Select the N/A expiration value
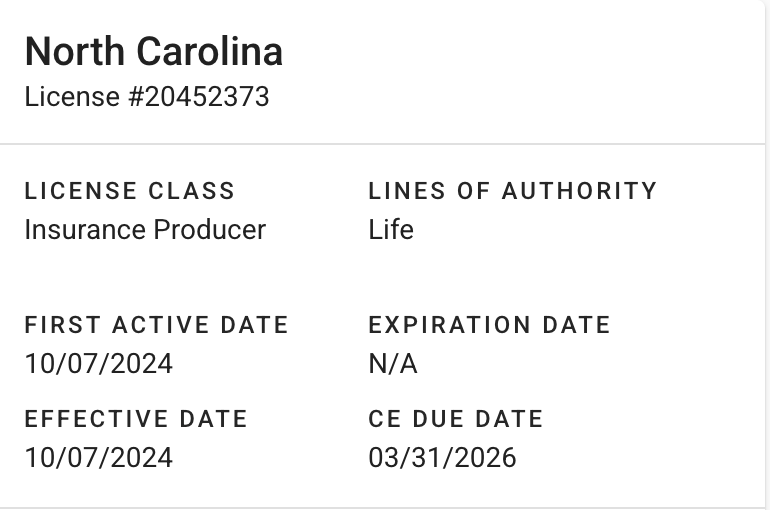Screen dimensions: 770x510 [393, 364]
